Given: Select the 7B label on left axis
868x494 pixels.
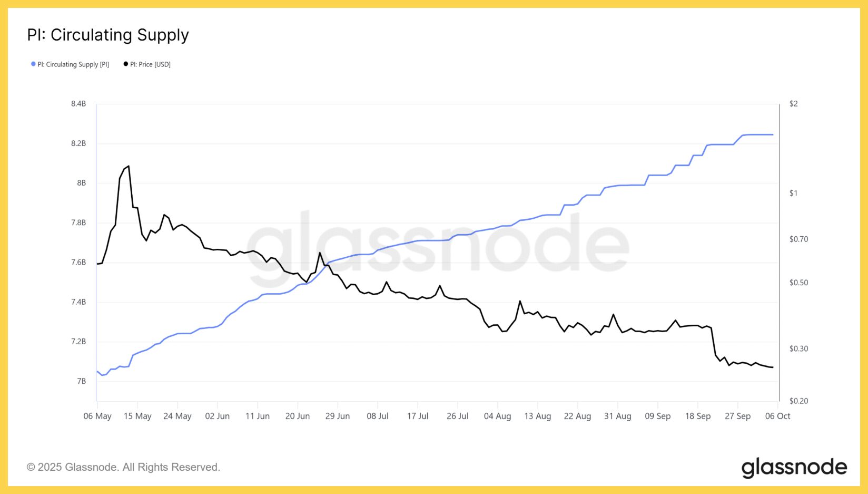Looking at the screenshot, I should point(81,381).
